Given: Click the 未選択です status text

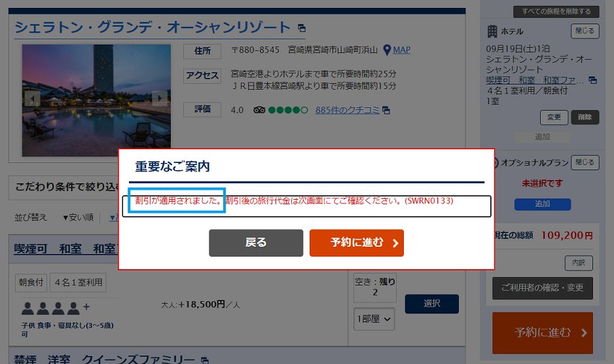Looking at the screenshot, I should (543, 183).
